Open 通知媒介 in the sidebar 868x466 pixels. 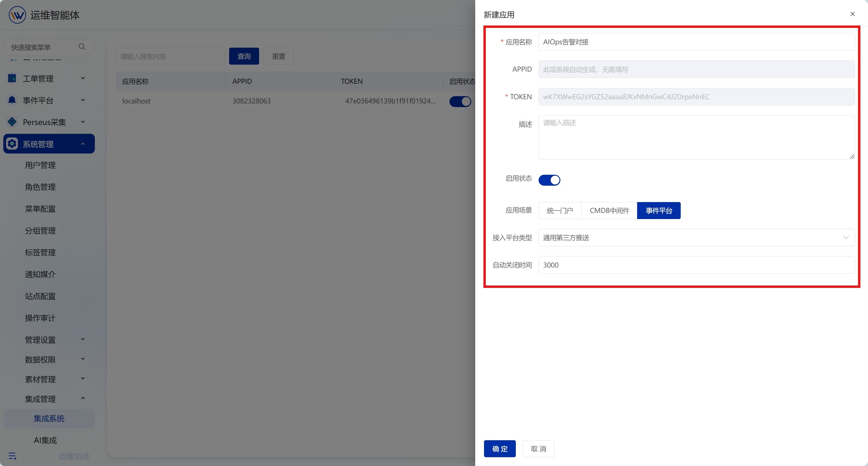[x=40, y=274]
